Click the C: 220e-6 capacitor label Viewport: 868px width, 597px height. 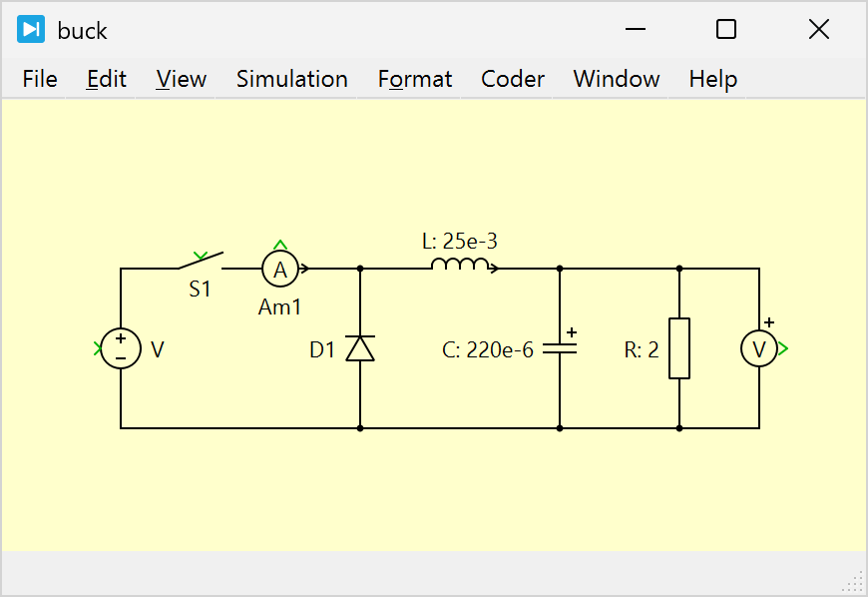click(x=488, y=350)
